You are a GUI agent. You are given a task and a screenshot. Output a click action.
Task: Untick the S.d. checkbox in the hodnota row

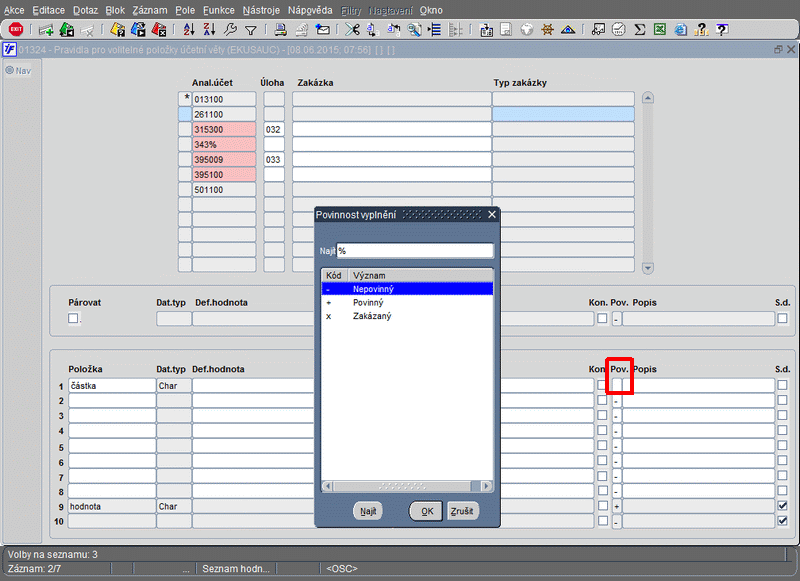[782, 506]
